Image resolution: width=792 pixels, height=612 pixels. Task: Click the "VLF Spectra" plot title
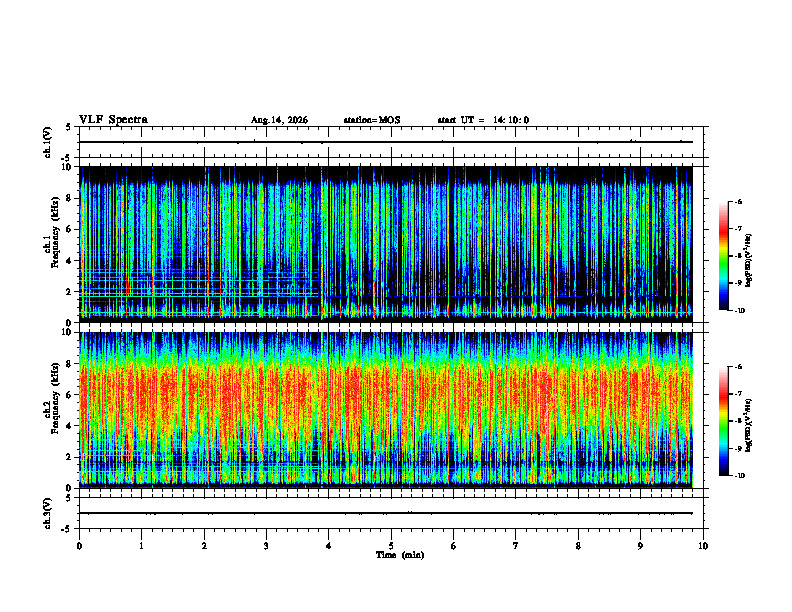pos(113,120)
